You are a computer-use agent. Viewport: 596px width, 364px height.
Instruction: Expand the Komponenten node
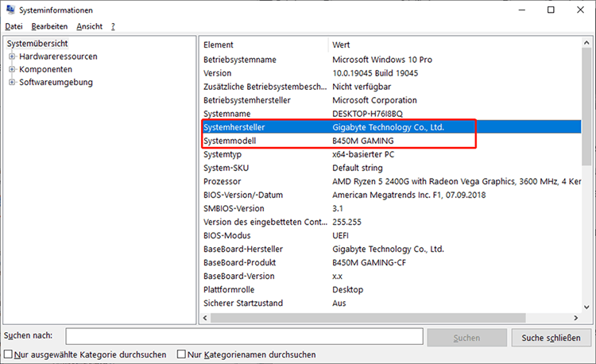point(12,69)
